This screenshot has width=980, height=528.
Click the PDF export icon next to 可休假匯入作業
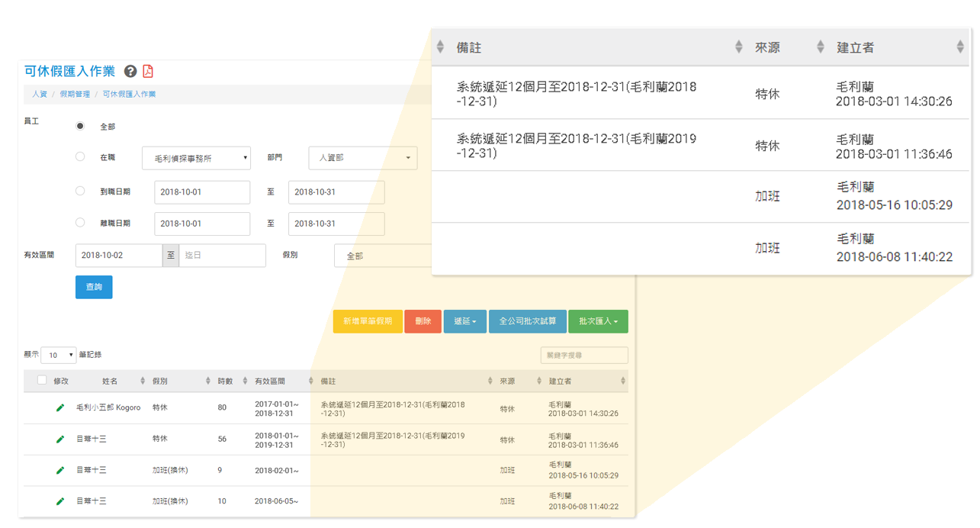148,71
